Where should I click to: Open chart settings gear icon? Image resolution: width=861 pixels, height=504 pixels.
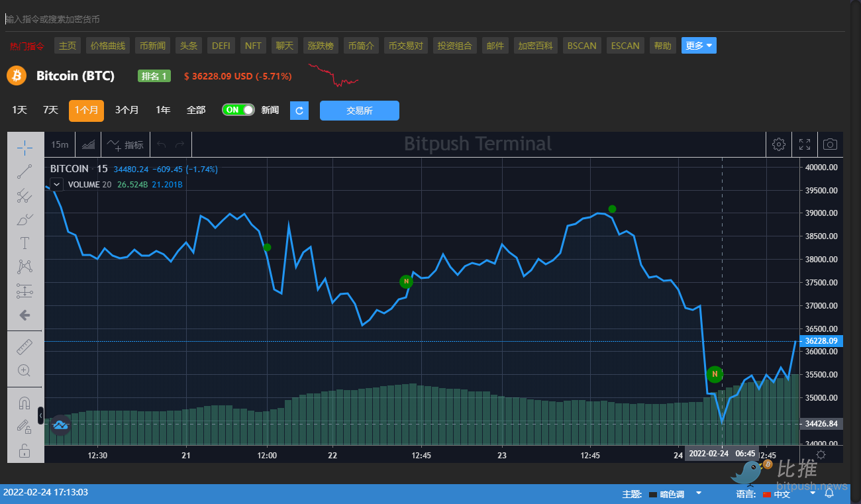point(779,144)
